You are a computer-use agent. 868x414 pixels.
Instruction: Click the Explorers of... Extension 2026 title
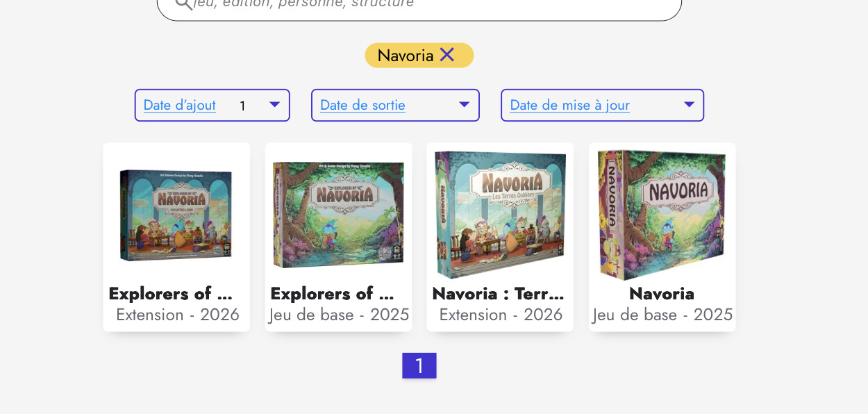(x=171, y=294)
